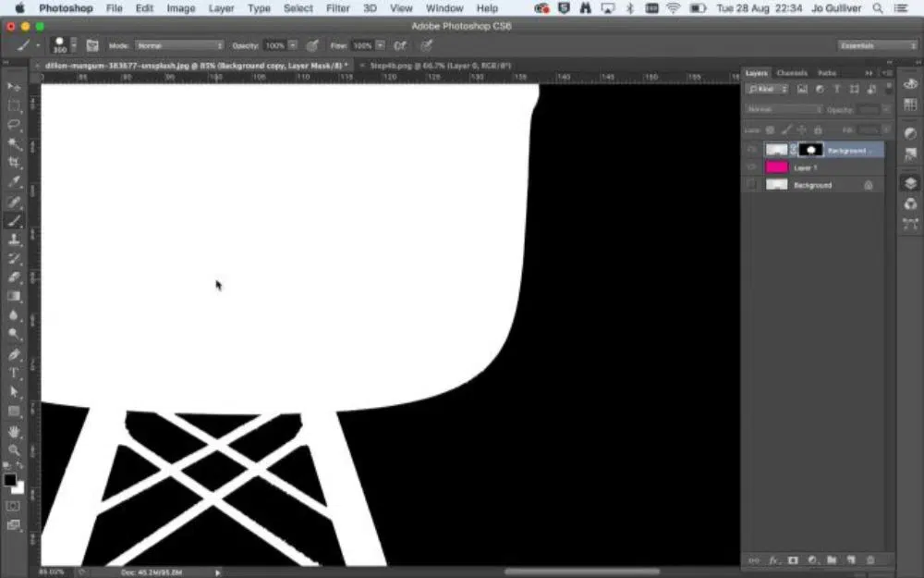Image resolution: width=924 pixels, height=578 pixels.
Task: Click the add layer style fx icon
Action: point(774,560)
